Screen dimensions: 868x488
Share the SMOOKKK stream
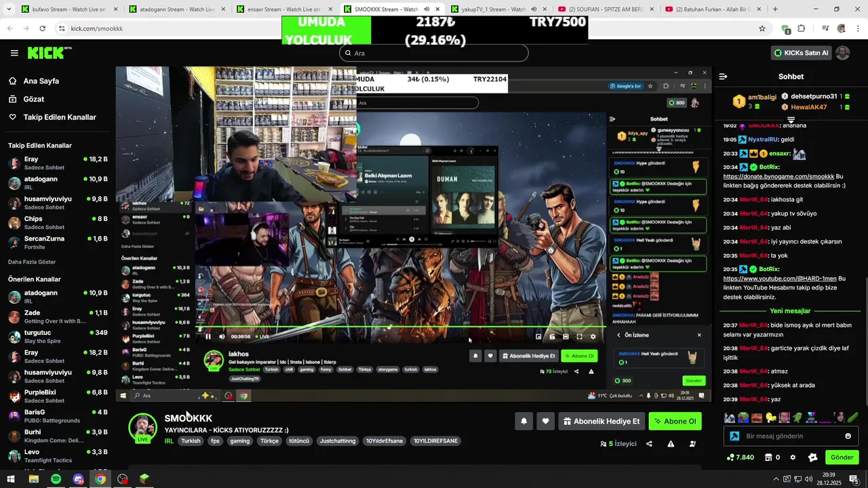[x=649, y=444]
